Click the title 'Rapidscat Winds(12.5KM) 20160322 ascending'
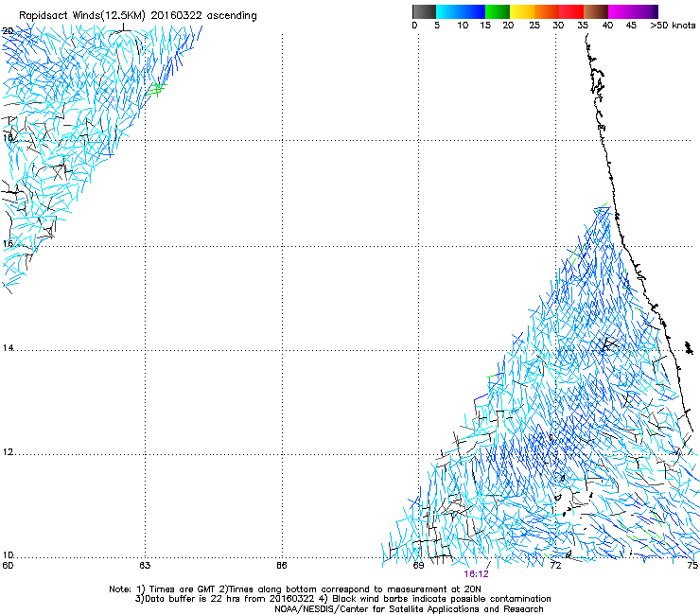Image resolution: width=700 pixels, height=615 pixels. click(138, 16)
